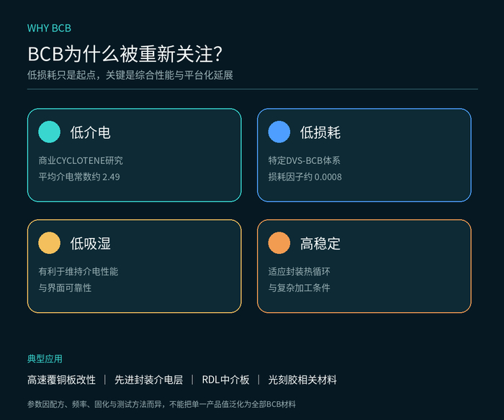Click the footnote about 参数因配方
This screenshot has width=504, height=420.
(161, 404)
